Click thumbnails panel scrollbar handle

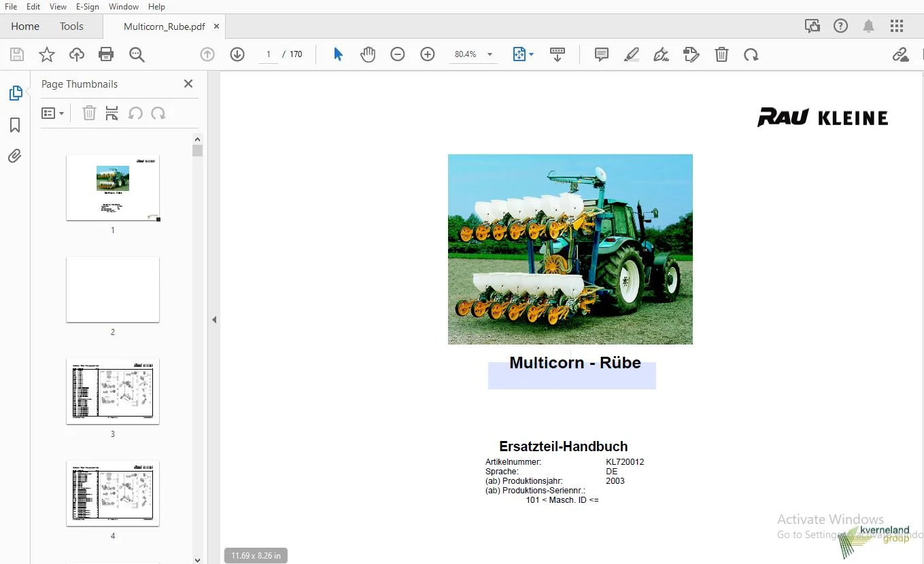198,150
